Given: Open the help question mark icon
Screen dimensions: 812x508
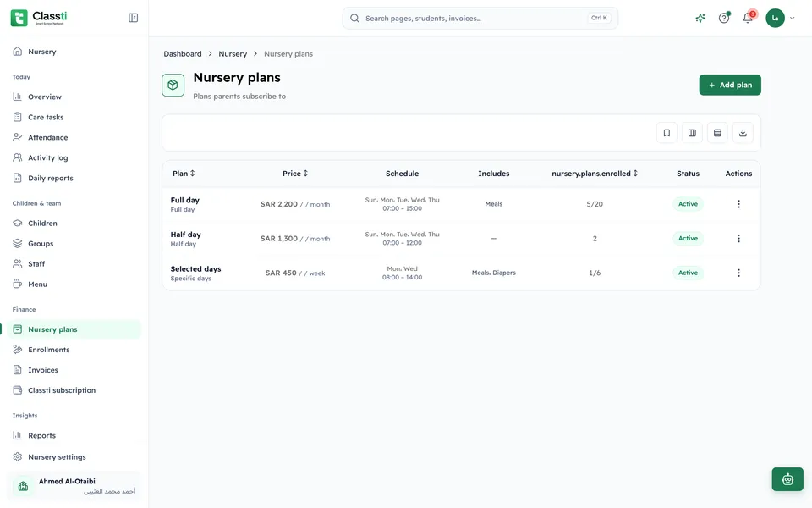Looking at the screenshot, I should point(724,18).
